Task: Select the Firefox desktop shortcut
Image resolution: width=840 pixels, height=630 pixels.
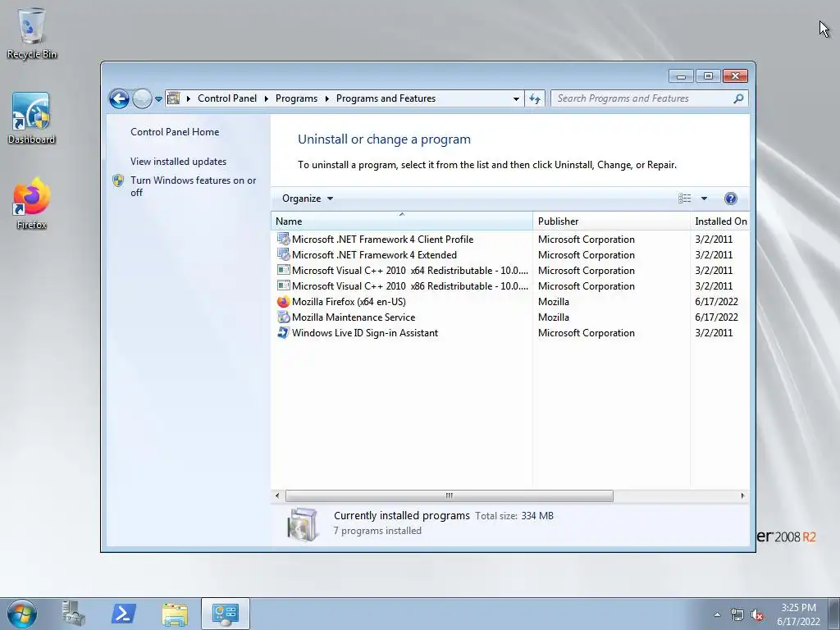Action: (32, 203)
